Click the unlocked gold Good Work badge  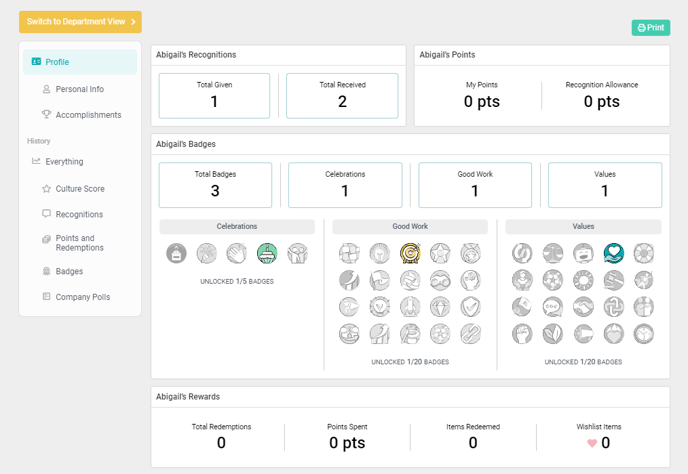(x=410, y=253)
